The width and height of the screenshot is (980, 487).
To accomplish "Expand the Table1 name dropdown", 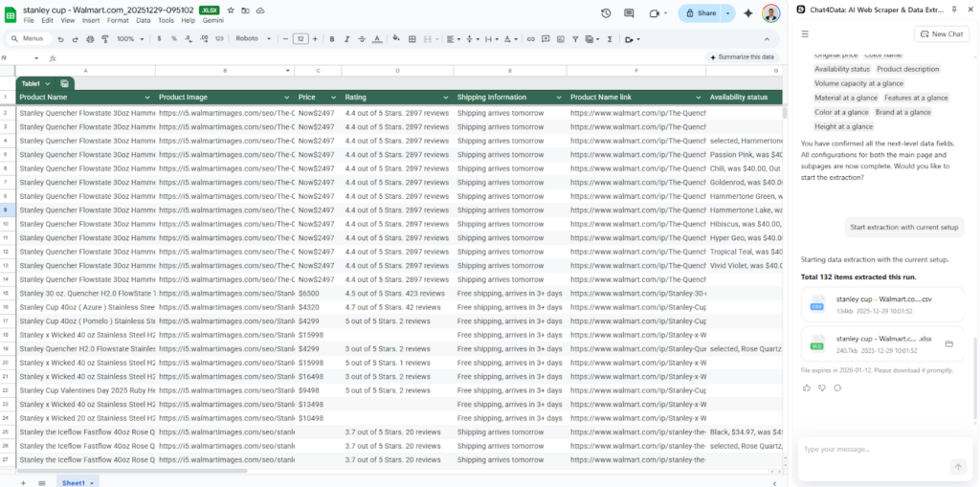I will click(x=48, y=83).
